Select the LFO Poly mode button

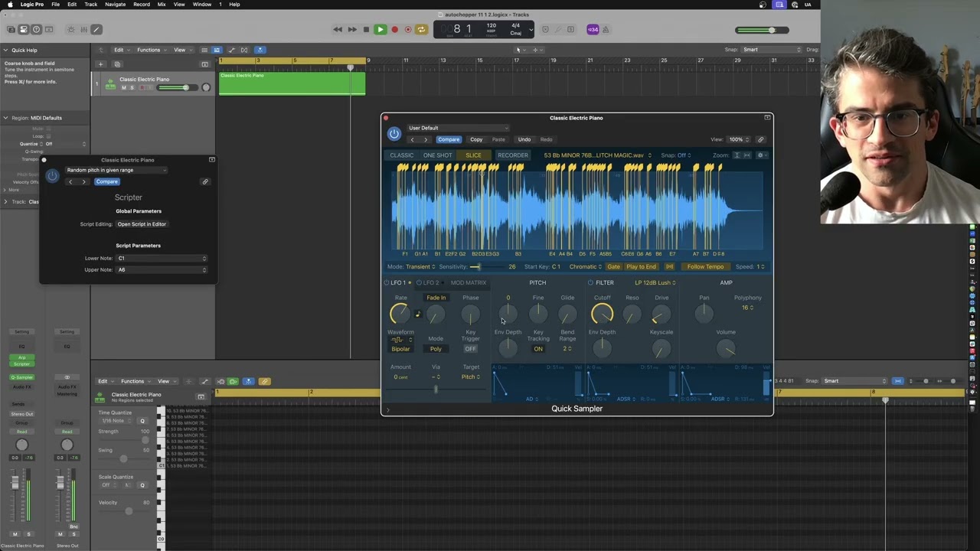[x=436, y=349]
